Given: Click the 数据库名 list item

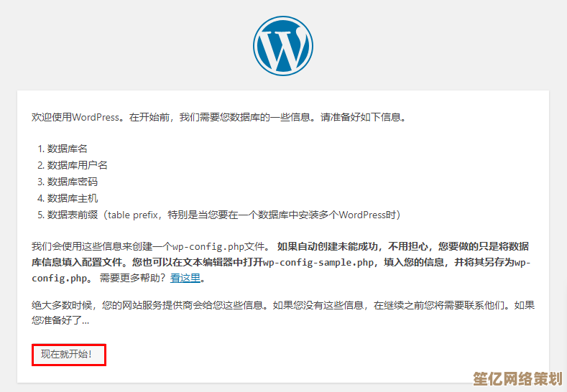Looking at the screenshot, I should (x=67, y=149).
